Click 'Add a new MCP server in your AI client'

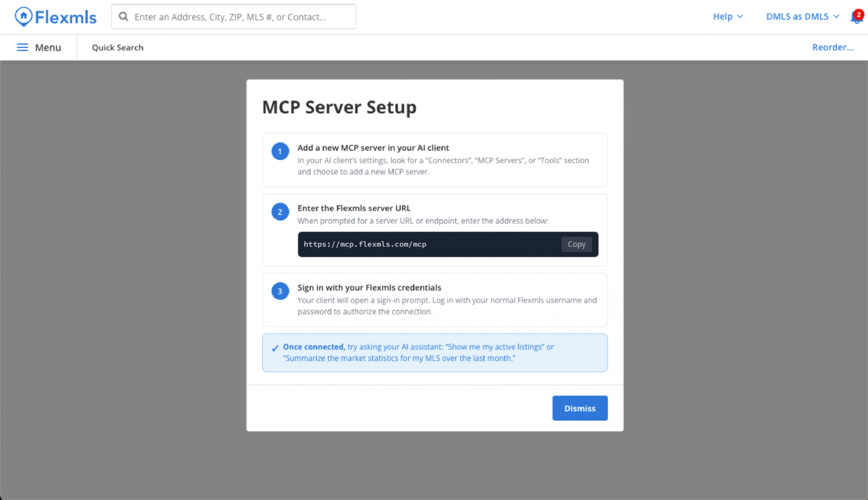coord(373,148)
